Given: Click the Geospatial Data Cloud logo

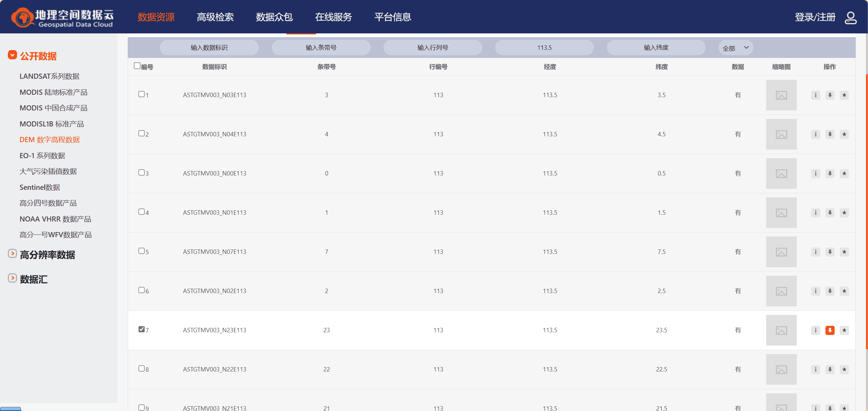Looking at the screenshot, I should (x=62, y=18).
